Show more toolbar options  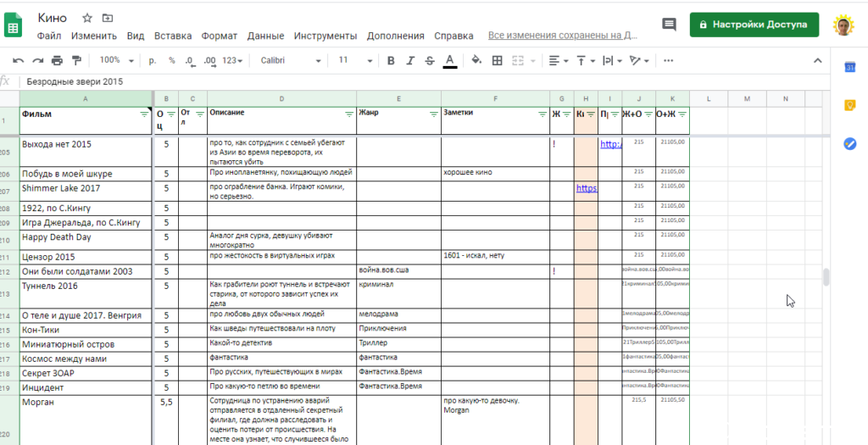click(x=668, y=61)
